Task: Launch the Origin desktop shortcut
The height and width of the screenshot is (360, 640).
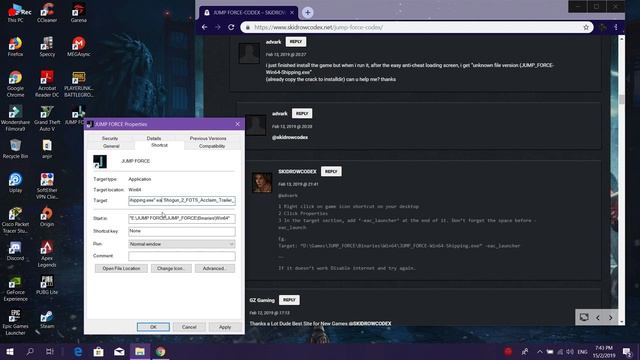Action: click(x=47, y=217)
